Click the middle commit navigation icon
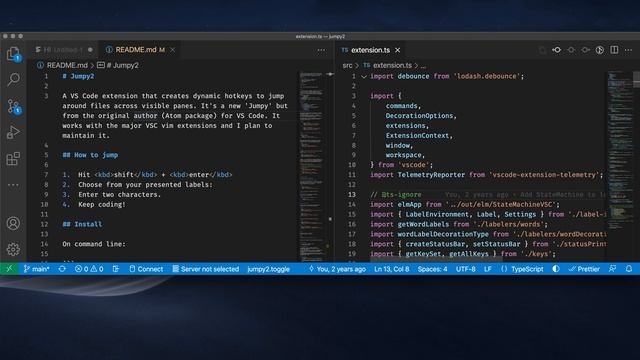This screenshot has width=640, height=360. (x=571, y=50)
